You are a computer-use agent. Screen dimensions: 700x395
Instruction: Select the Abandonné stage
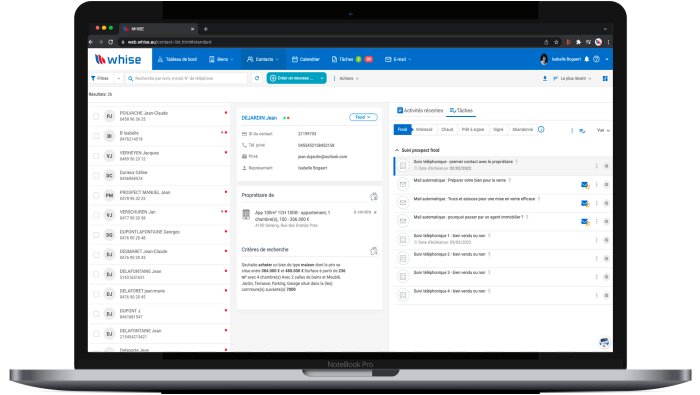pos(522,129)
